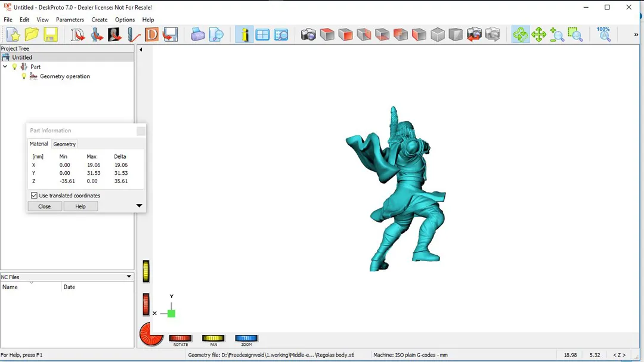The width and height of the screenshot is (644, 362).
Task: Click the Help button in Part Information
Action: (x=80, y=206)
